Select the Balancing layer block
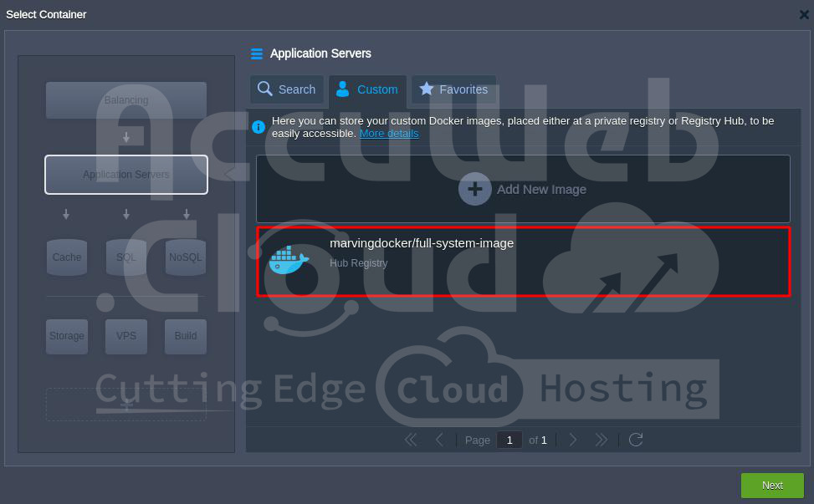Image resolution: width=814 pixels, height=504 pixels. (x=126, y=100)
